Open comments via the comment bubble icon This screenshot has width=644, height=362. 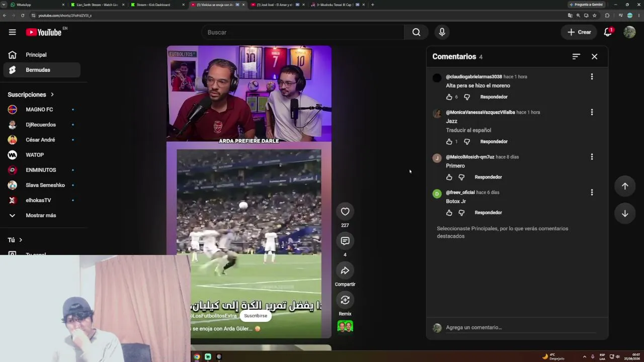point(345,241)
